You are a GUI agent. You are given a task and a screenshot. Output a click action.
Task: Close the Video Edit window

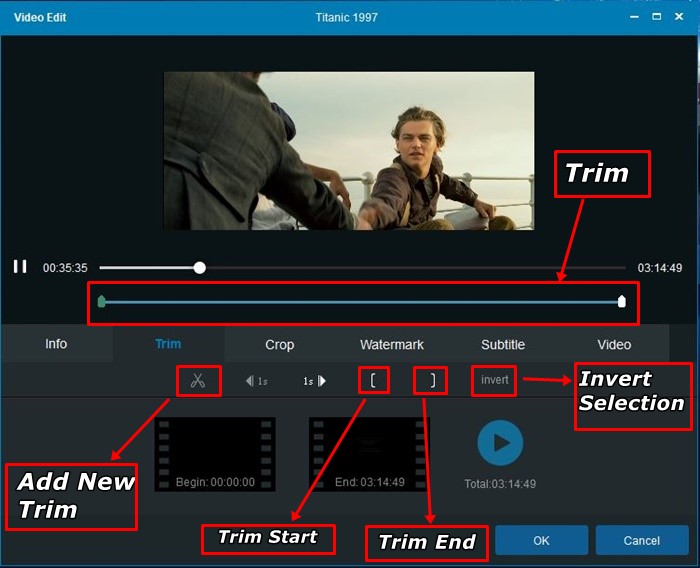click(x=679, y=17)
